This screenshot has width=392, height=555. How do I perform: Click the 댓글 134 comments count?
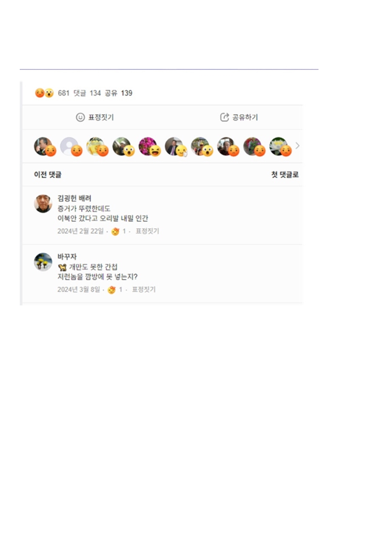point(87,93)
